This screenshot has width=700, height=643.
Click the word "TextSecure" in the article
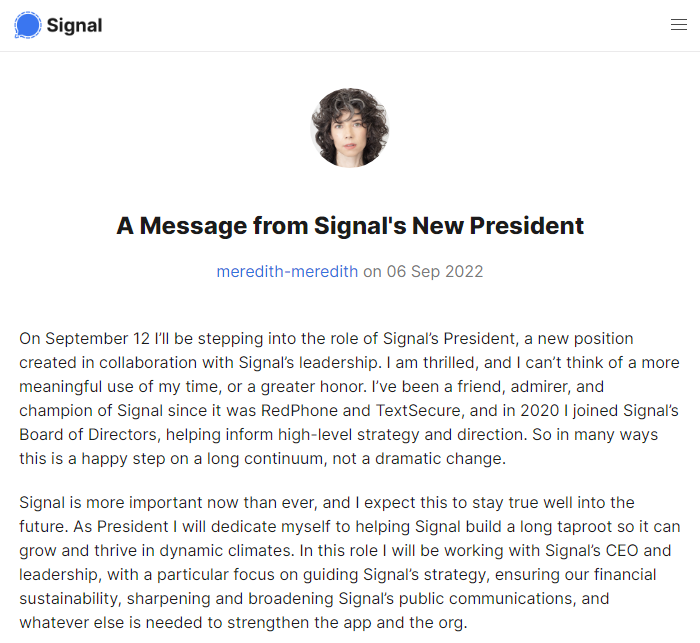[x=418, y=410]
